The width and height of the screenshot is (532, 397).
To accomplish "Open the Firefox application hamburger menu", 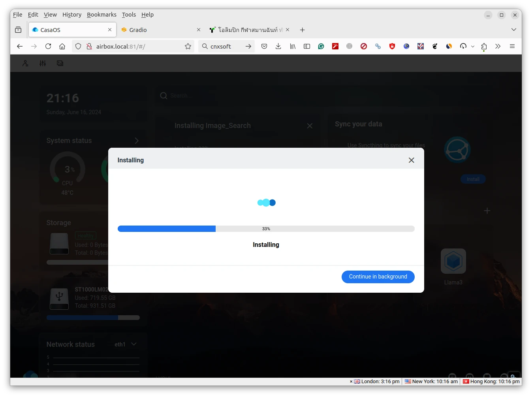I will [512, 46].
